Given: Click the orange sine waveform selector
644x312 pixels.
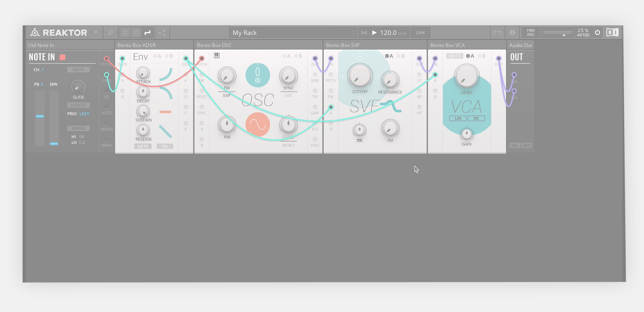Looking at the screenshot, I should pyautogui.click(x=258, y=124).
